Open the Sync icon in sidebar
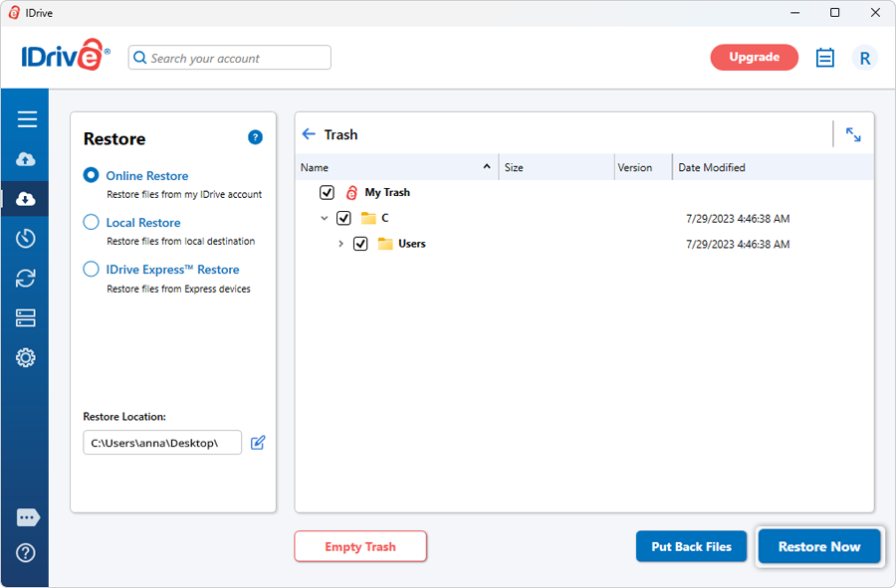This screenshot has width=896, height=588. [x=27, y=279]
